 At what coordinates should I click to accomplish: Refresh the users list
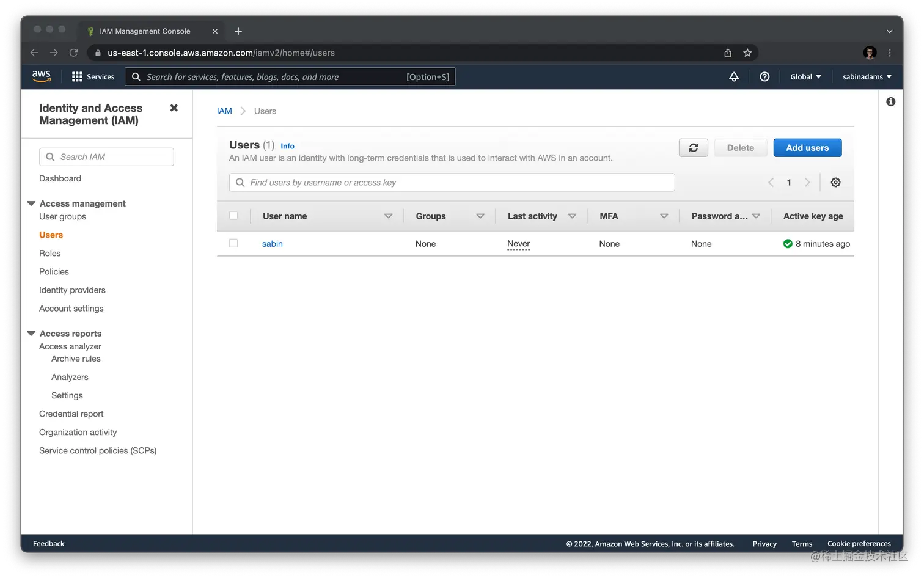pos(693,147)
